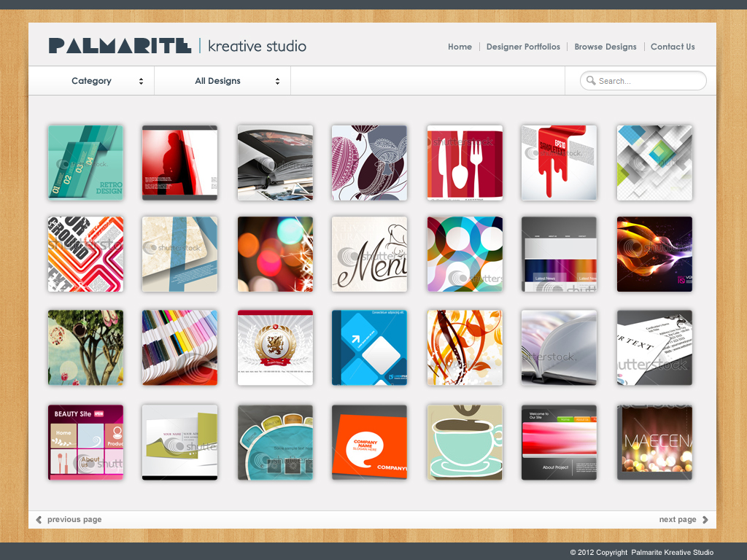The height and width of the screenshot is (560, 747).
Task: Open the Menu chef script thumbnail
Action: (x=369, y=254)
